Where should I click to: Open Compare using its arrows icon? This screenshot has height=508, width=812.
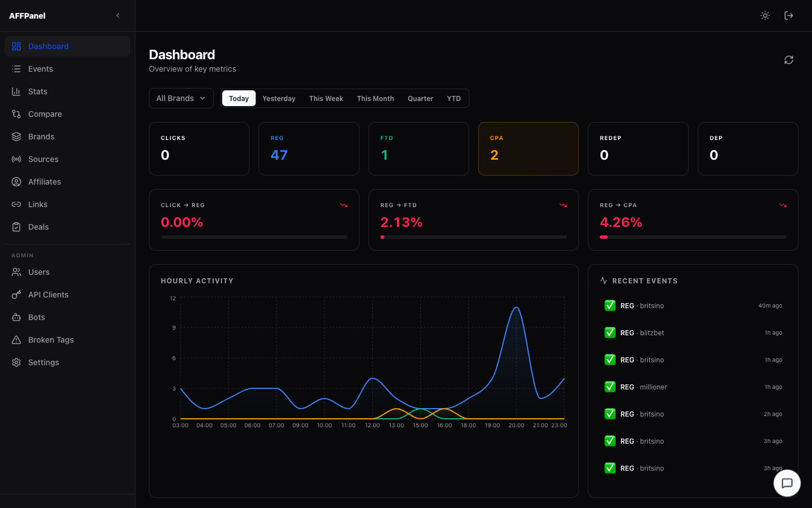[16, 113]
